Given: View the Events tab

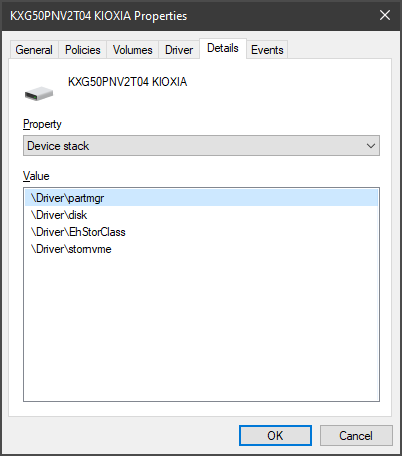Looking at the screenshot, I should 267,50.
